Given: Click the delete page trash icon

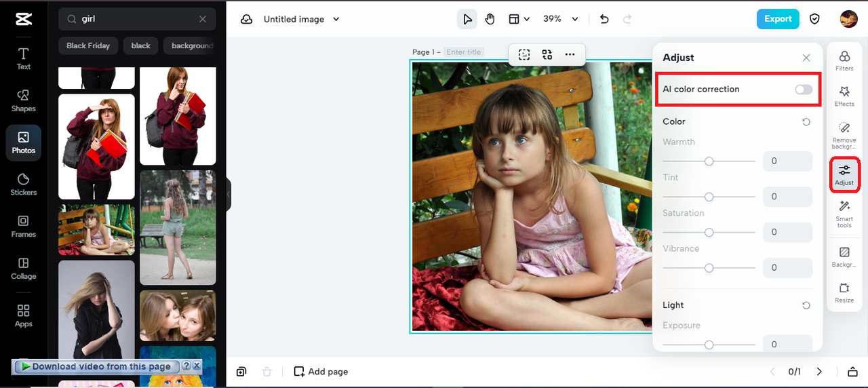Looking at the screenshot, I should point(267,371).
